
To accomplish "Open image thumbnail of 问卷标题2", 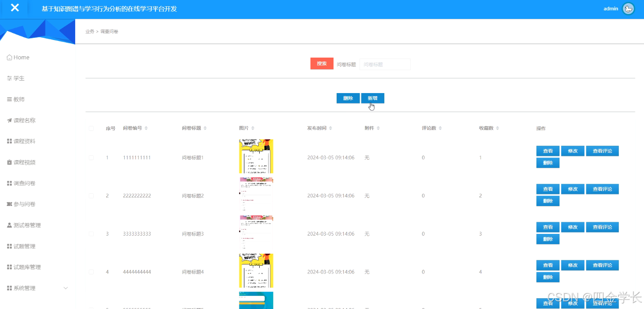I will click(x=256, y=194).
